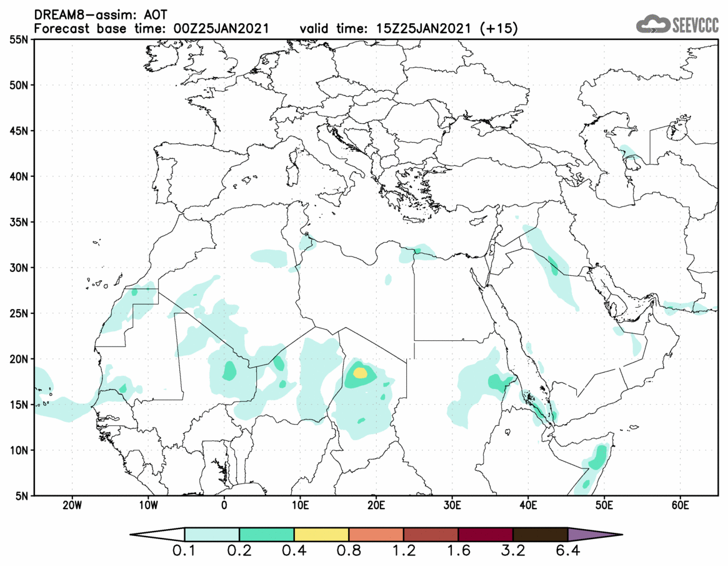Screen dimensions: 728x566
Task: Click the 'DREAM8-assim: AOT' title text
Action: (101, 14)
